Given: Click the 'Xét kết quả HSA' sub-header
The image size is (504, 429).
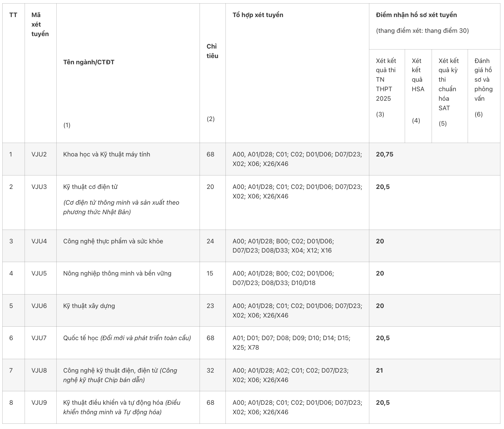Looking at the screenshot, I should (418, 75).
